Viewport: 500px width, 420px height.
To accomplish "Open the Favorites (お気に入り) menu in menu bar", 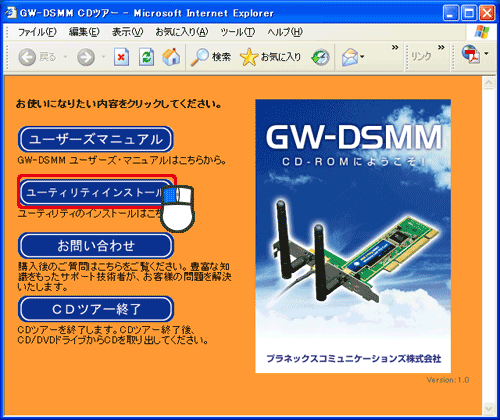I will click(182, 32).
